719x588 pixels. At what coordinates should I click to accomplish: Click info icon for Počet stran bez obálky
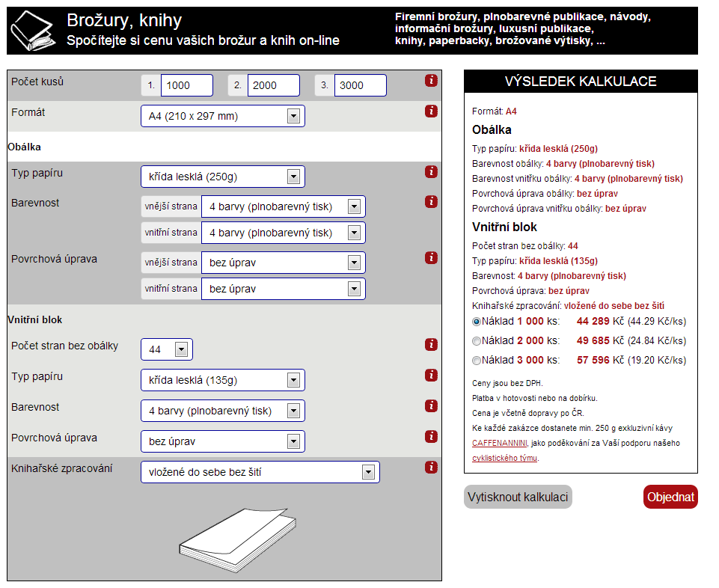tap(430, 344)
